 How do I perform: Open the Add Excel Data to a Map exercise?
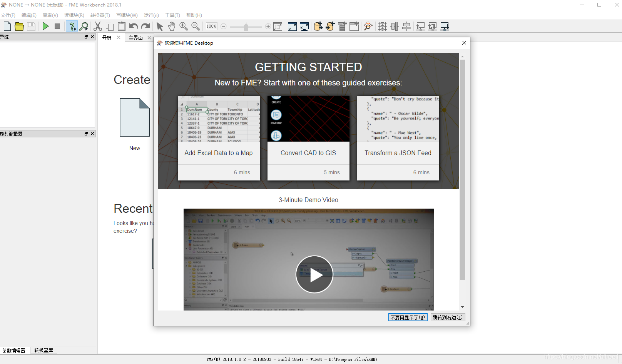pyautogui.click(x=219, y=138)
